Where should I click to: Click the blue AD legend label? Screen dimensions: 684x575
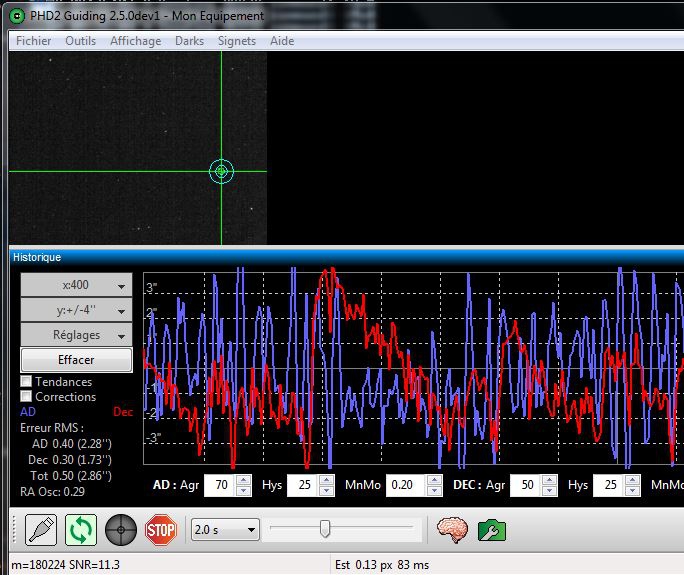pyautogui.click(x=28, y=411)
